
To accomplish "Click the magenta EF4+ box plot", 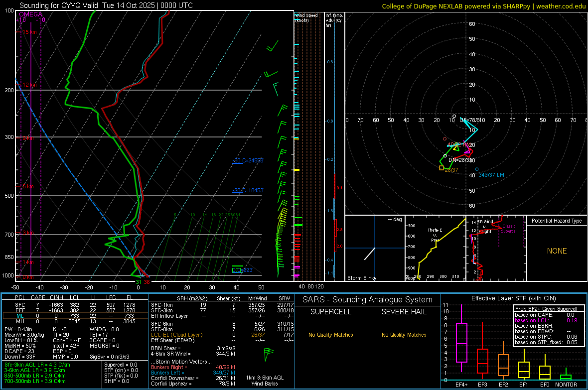I will (x=461, y=338).
